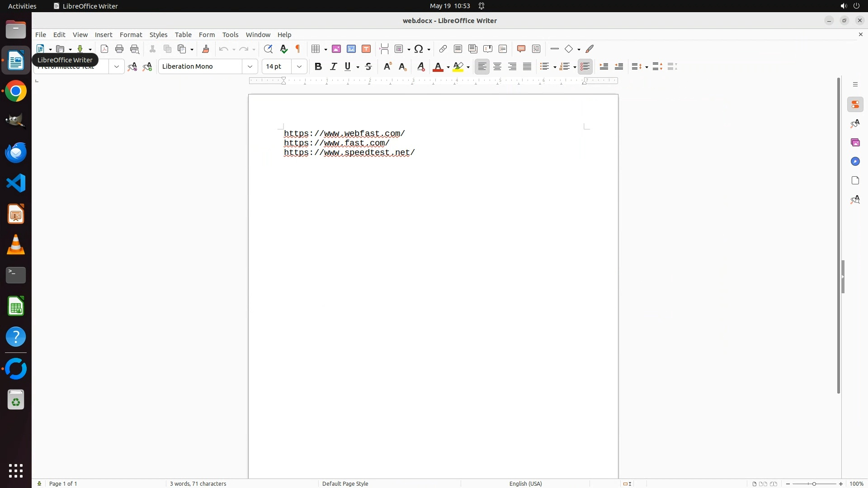Expand the Liberation Mono font name dropdown
The height and width of the screenshot is (488, 868).
pos(250,66)
